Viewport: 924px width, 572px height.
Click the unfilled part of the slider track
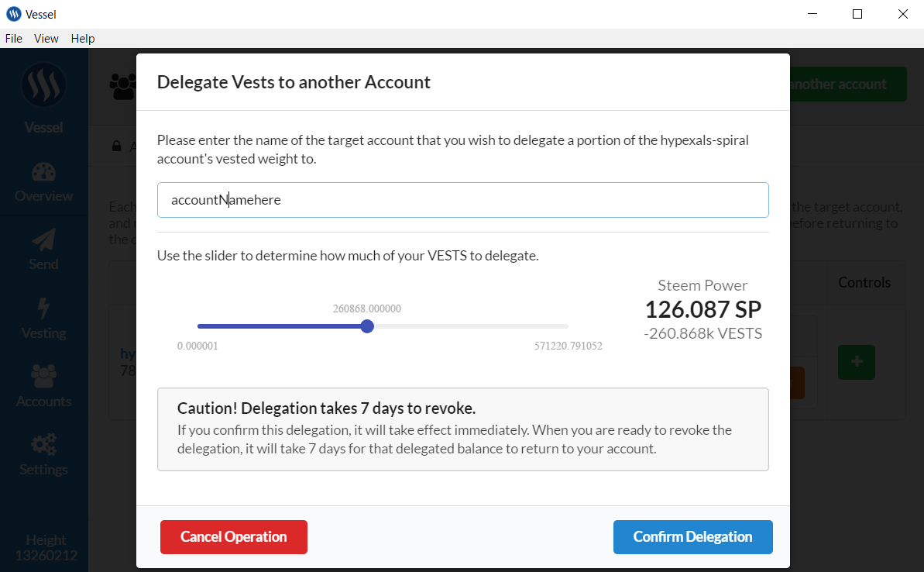(x=471, y=326)
